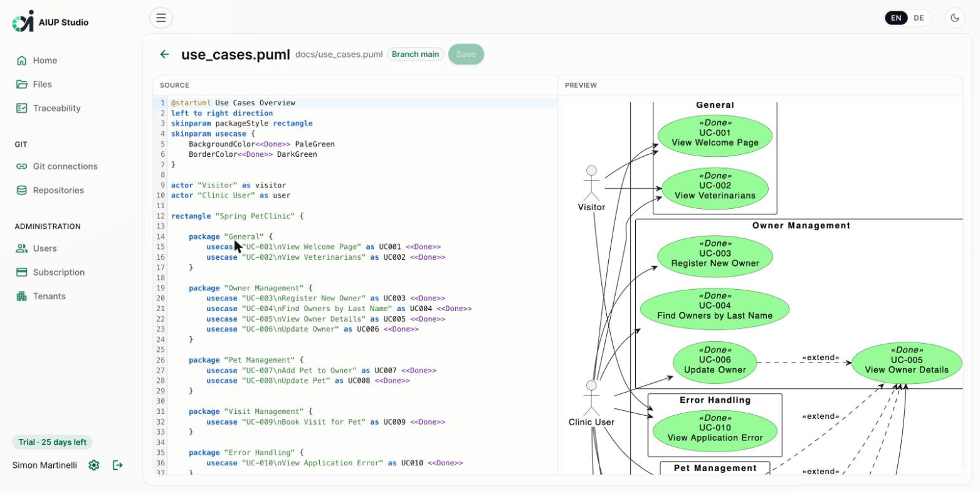
Task: Click code line 'package "Owner Management" {'
Action: [x=250, y=288]
